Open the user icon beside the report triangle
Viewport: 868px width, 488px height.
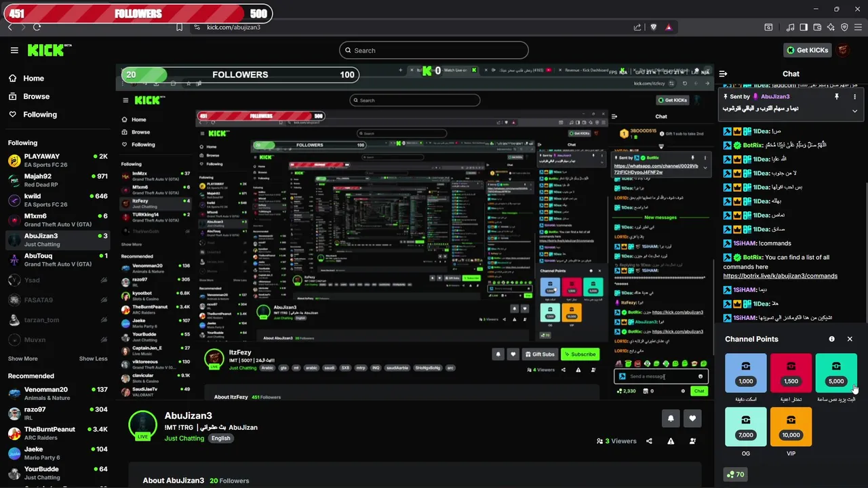[692, 441]
